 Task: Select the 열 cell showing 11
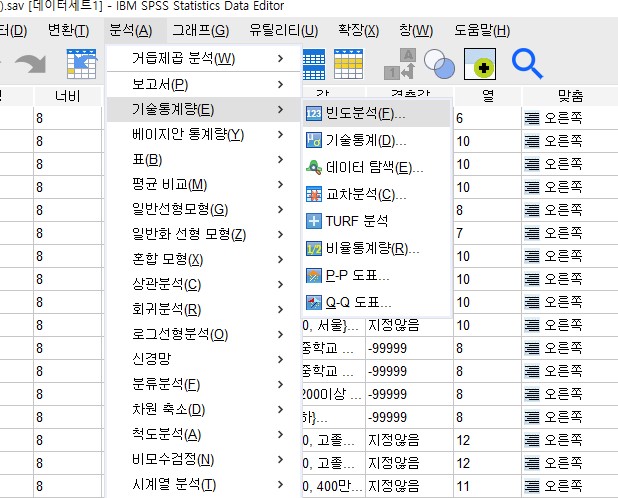pos(488,486)
